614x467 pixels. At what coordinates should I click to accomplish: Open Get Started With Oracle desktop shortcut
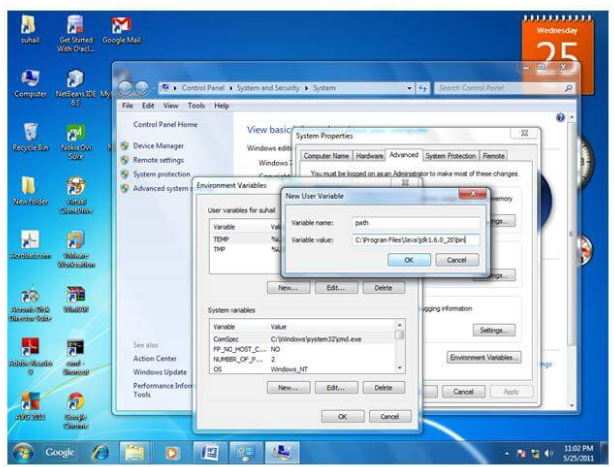[76, 33]
